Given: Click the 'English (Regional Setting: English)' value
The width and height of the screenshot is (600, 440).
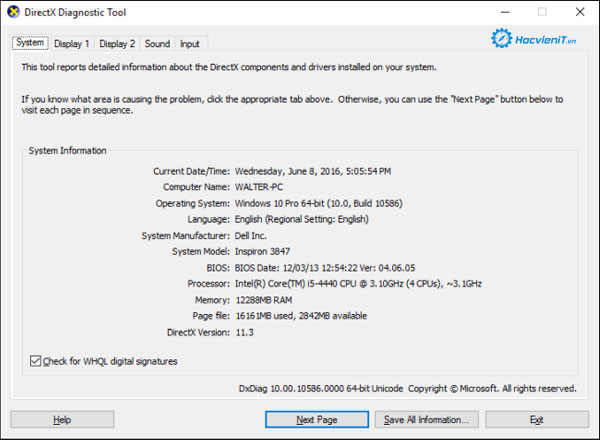Looking at the screenshot, I should 302,219.
